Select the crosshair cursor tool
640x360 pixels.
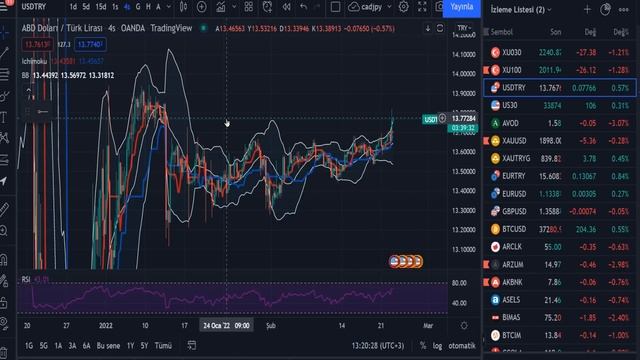pos(4,32)
